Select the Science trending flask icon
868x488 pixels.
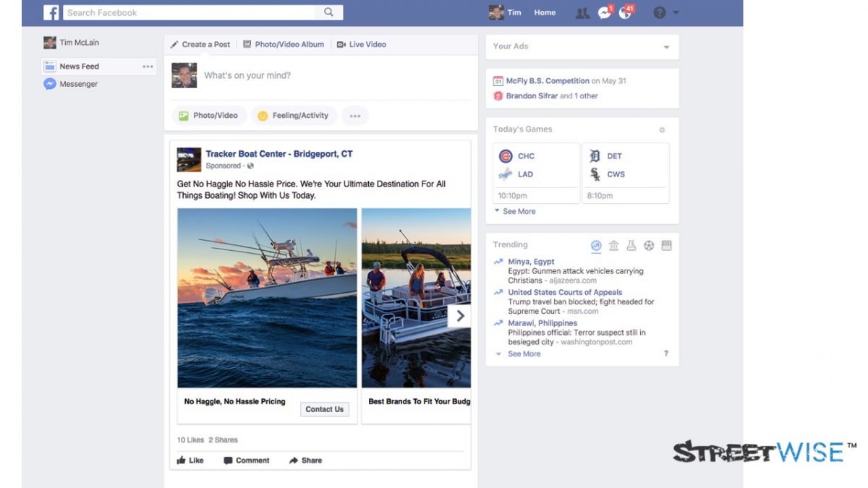[x=631, y=246]
